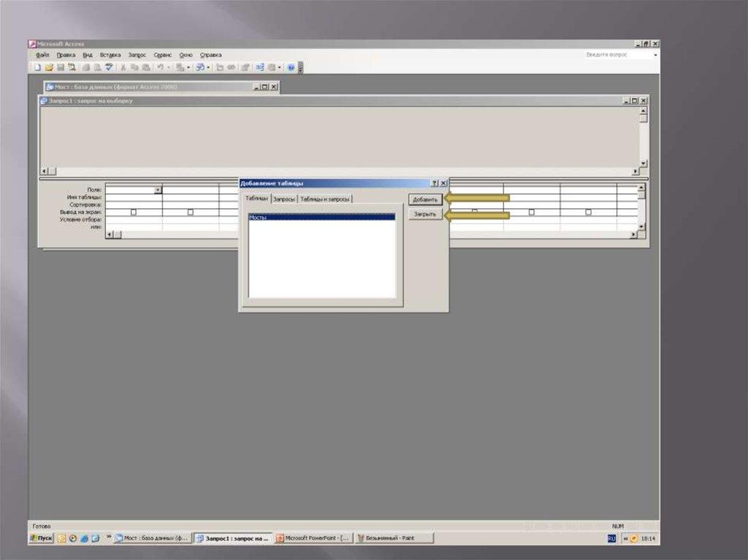Select 'Мосты' table in the list
This screenshot has height=560, width=748.
click(x=321, y=217)
